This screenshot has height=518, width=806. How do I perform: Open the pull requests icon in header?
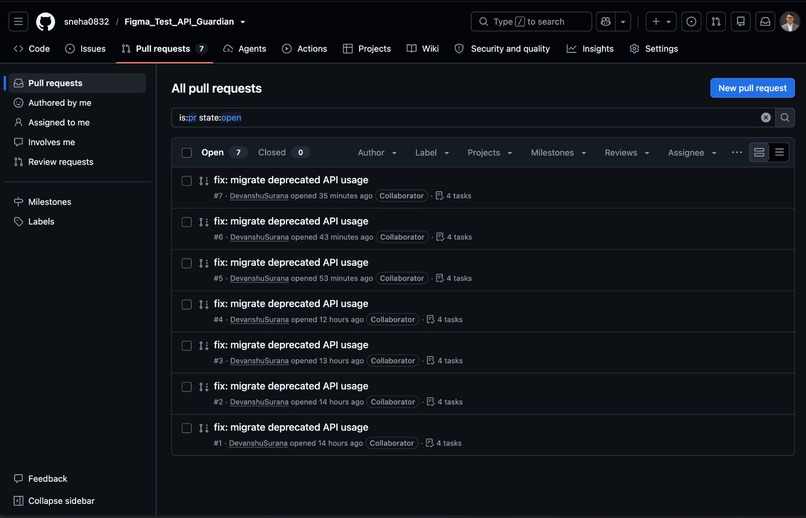[x=716, y=22]
